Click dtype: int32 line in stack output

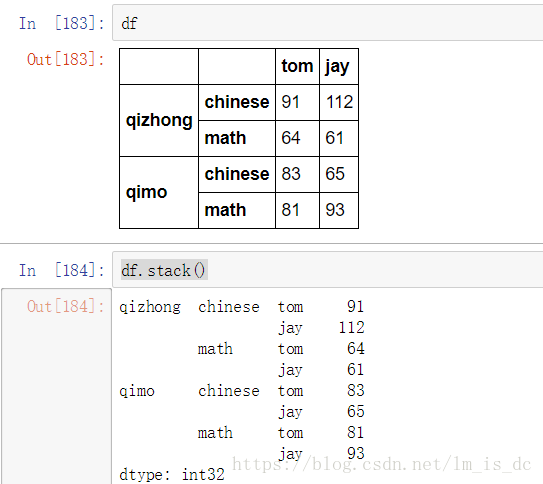(x=172, y=474)
